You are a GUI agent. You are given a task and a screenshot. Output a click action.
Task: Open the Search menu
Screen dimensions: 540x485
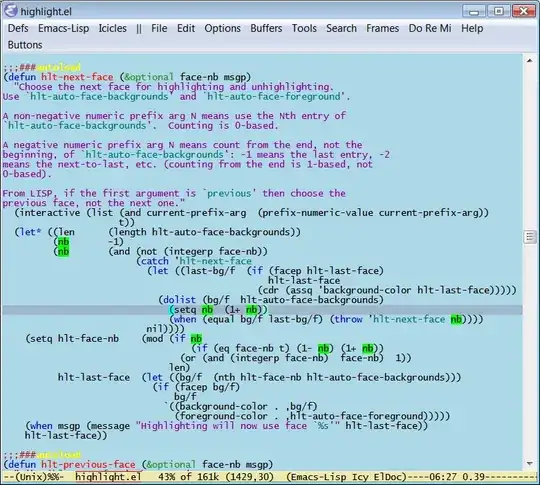click(341, 28)
